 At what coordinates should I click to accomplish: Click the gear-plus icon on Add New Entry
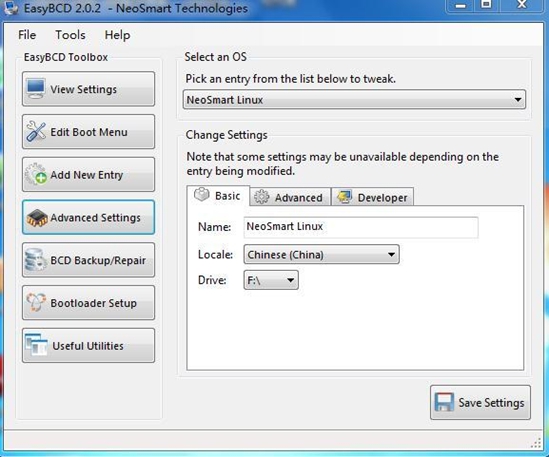pos(36,174)
